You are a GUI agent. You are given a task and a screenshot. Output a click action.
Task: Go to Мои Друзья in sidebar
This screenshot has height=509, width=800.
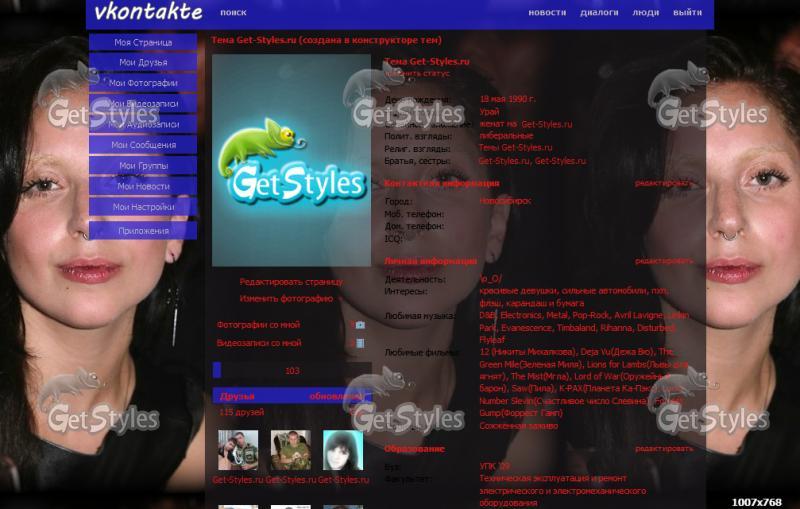pos(143,63)
